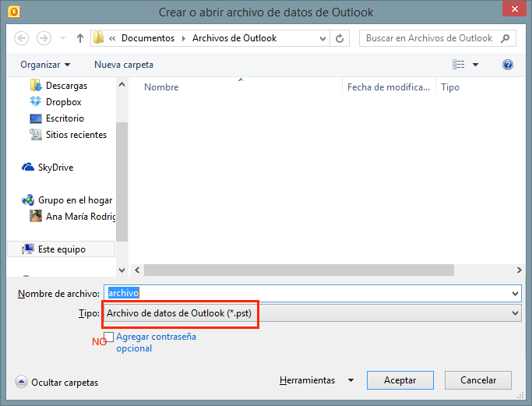Click the Dropbox box icon
532x406 pixels.
[36, 101]
